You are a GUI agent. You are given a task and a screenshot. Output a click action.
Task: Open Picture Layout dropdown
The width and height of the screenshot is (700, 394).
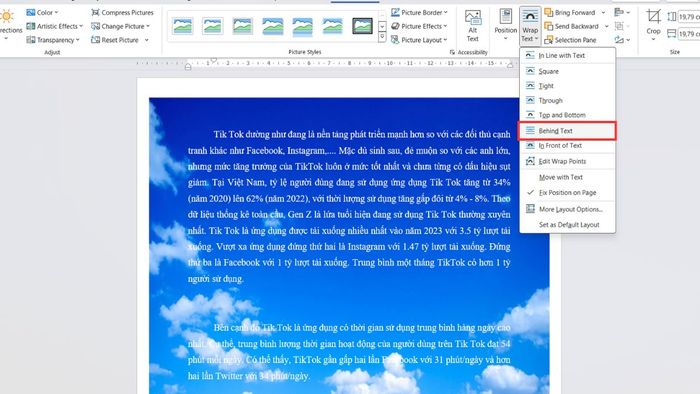click(x=419, y=40)
